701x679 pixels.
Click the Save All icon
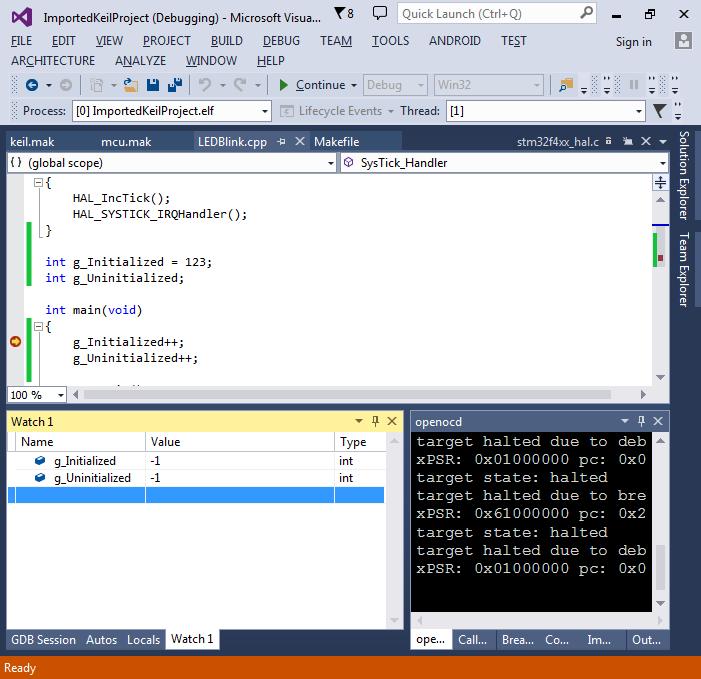pyautogui.click(x=175, y=85)
